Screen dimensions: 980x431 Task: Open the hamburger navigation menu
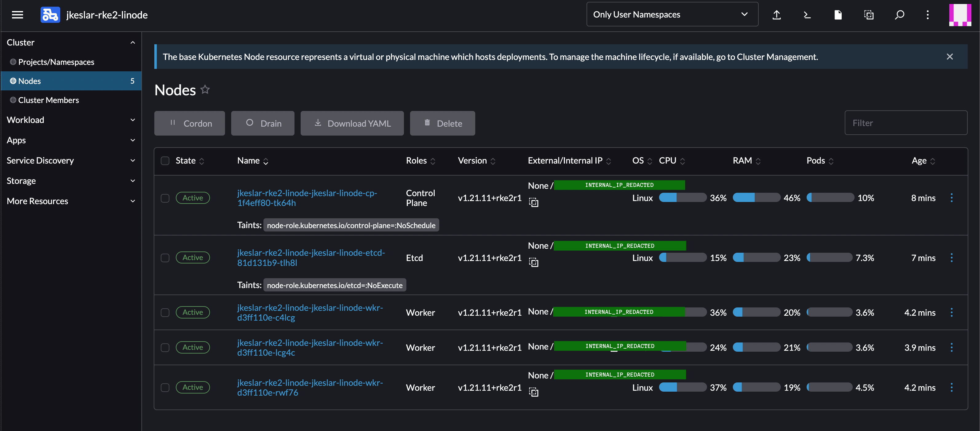click(18, 14)
